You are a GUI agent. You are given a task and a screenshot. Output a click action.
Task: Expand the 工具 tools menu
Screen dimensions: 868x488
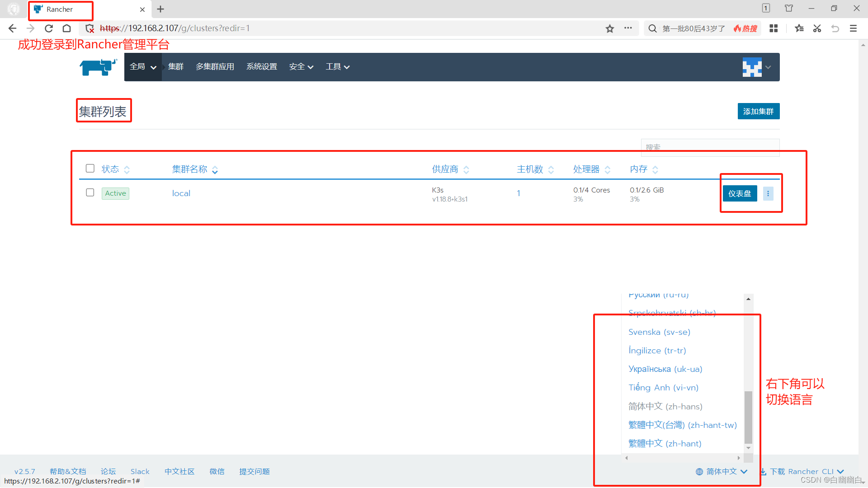338,67
